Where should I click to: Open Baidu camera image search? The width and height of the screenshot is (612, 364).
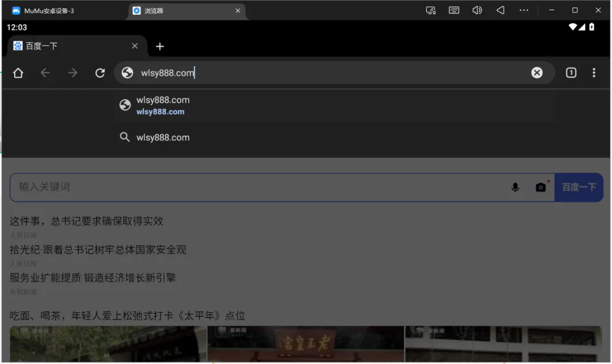tap(541, 187)
